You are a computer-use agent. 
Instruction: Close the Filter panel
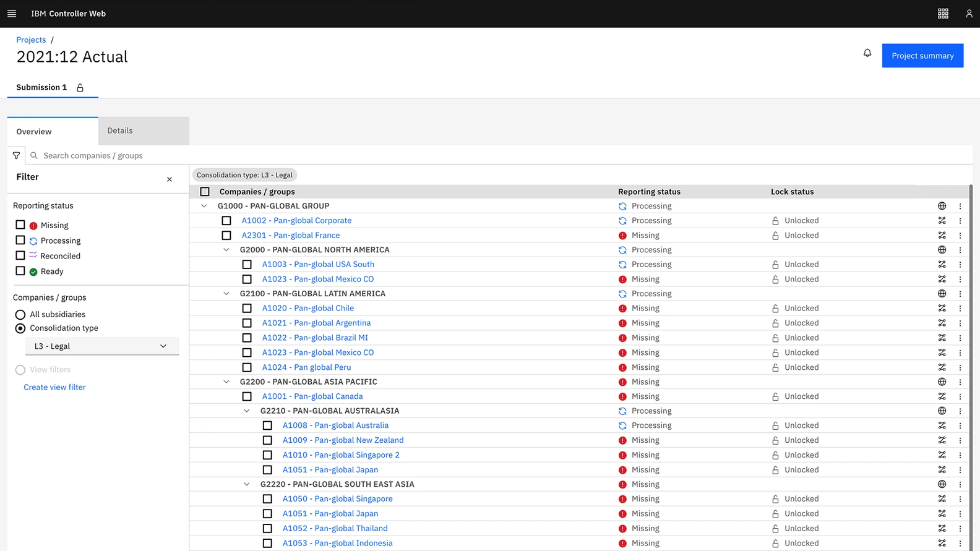click(x=170, y=179)
